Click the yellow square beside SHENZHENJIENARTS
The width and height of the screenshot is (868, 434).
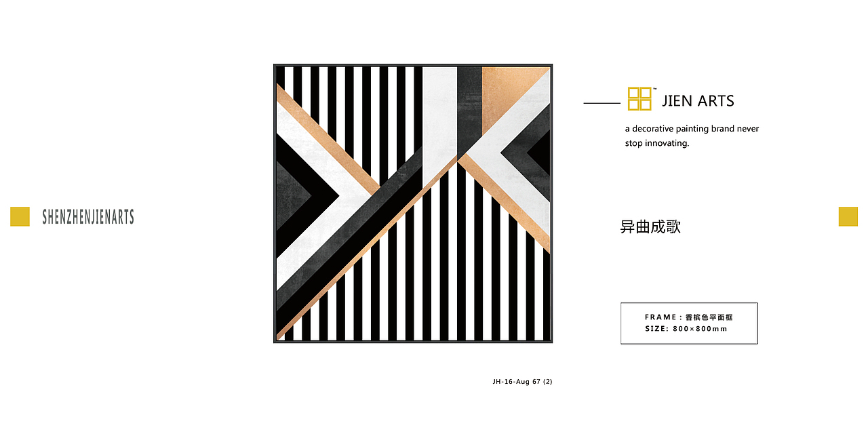pyautogui.click(x=20, y=216)
